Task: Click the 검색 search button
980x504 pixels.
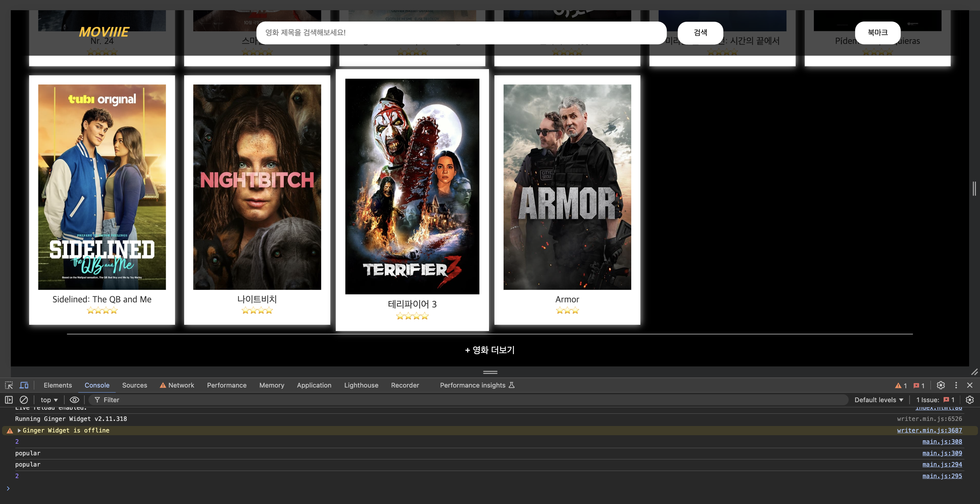Action: point(700,33)
